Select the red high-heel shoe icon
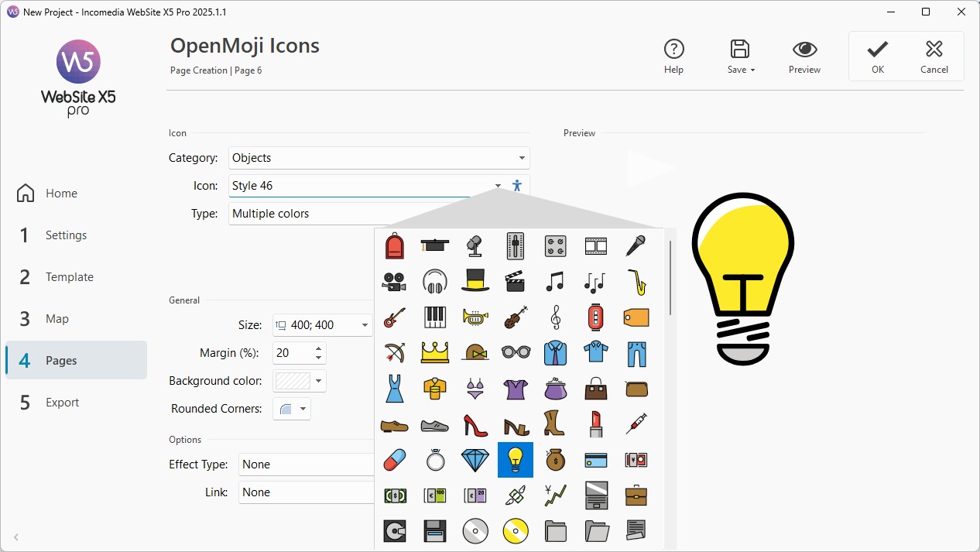 click(475, 424)
